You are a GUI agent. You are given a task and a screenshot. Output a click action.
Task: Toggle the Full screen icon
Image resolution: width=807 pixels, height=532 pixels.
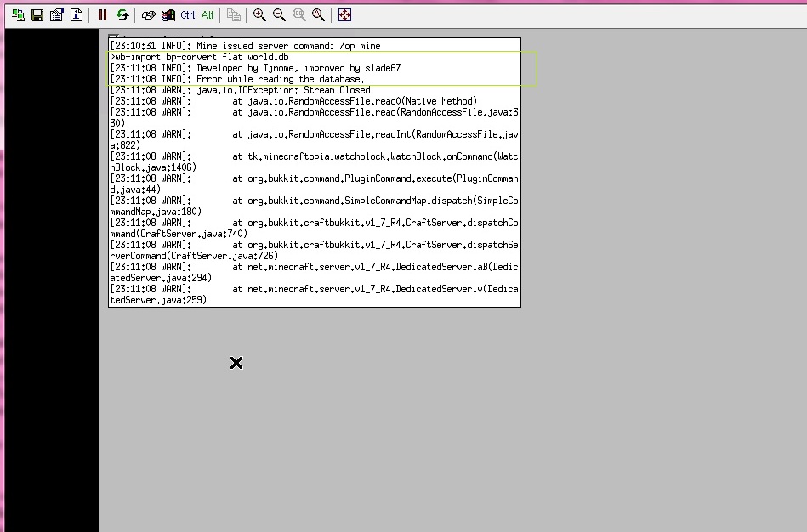pos(344,15)
